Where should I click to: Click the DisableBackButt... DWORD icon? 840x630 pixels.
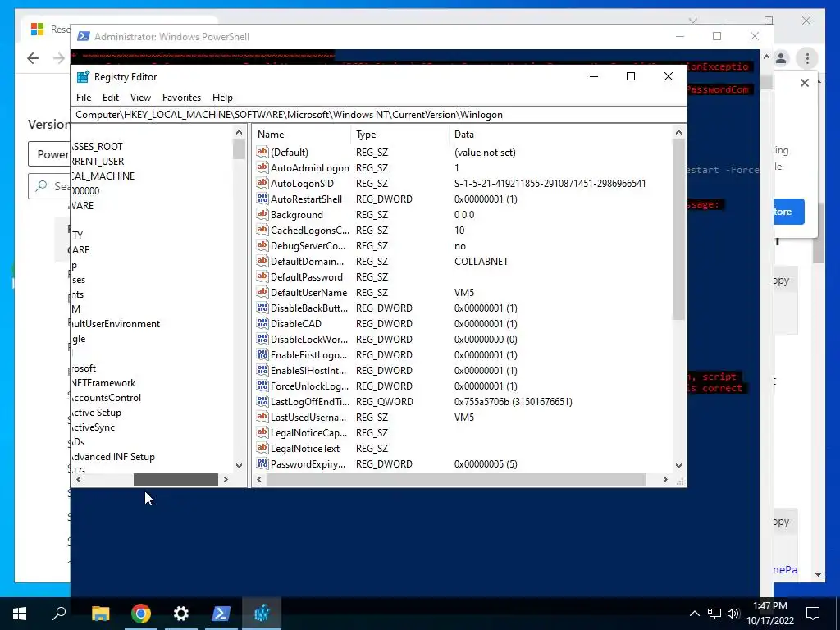coord(262,308)
